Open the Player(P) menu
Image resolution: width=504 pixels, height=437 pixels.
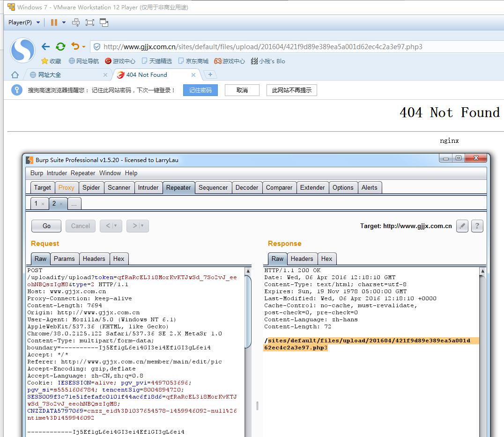[24, 22]
